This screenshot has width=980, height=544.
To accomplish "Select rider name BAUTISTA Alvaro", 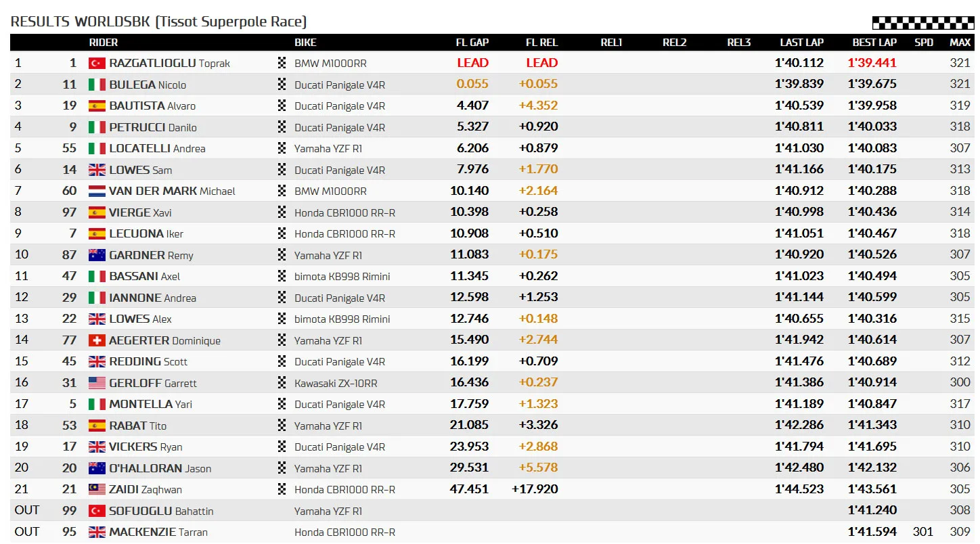I will pos(152,106).
